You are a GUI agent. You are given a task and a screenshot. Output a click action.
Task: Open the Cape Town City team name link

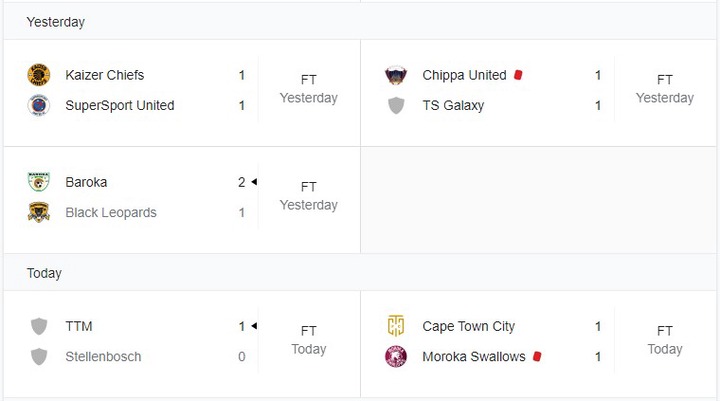[x=468, y=326]
